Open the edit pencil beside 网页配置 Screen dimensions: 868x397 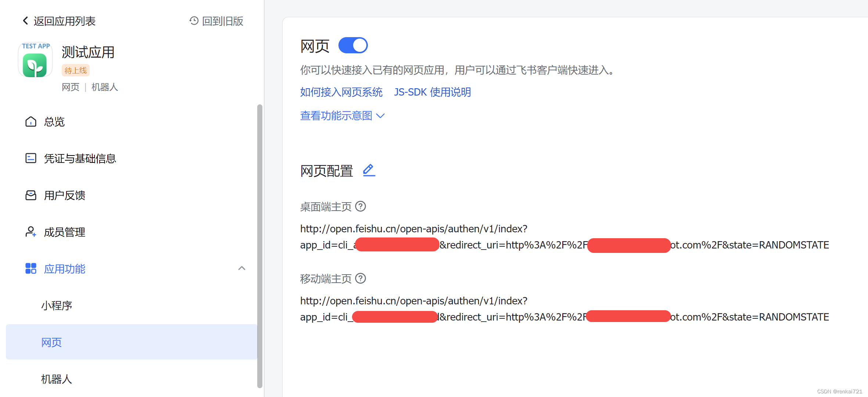tap(369, 170)
